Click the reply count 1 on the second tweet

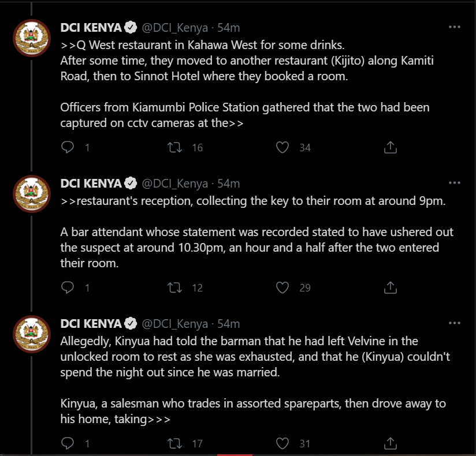(x=87, y=287)
